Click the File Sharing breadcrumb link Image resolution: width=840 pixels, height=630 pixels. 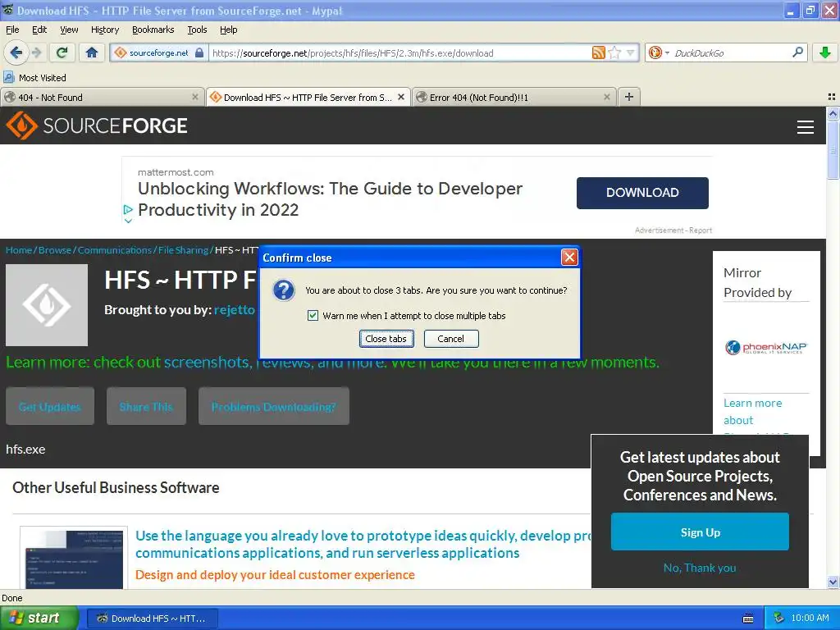[x=183, y=250]
